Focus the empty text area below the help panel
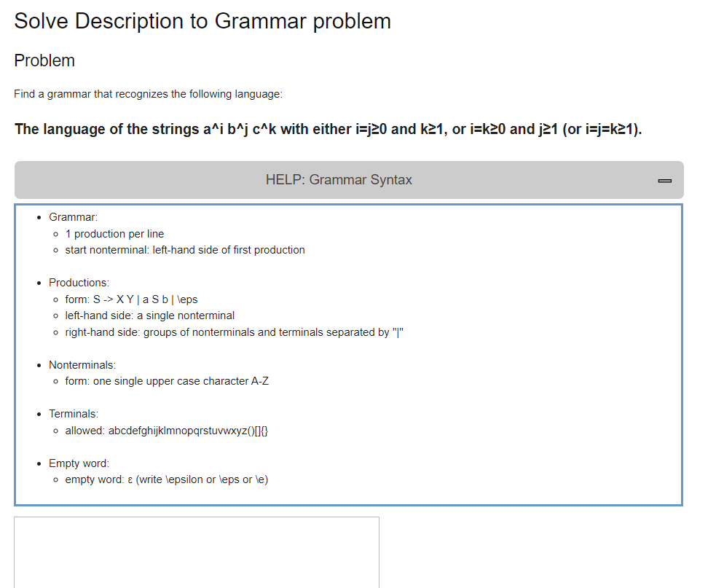 pos(197,552)
